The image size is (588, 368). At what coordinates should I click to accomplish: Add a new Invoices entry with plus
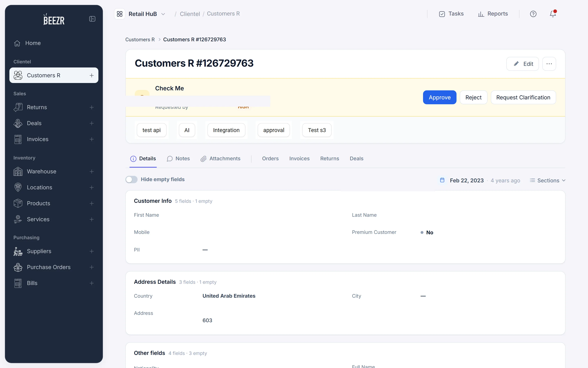tap(92, 139)
